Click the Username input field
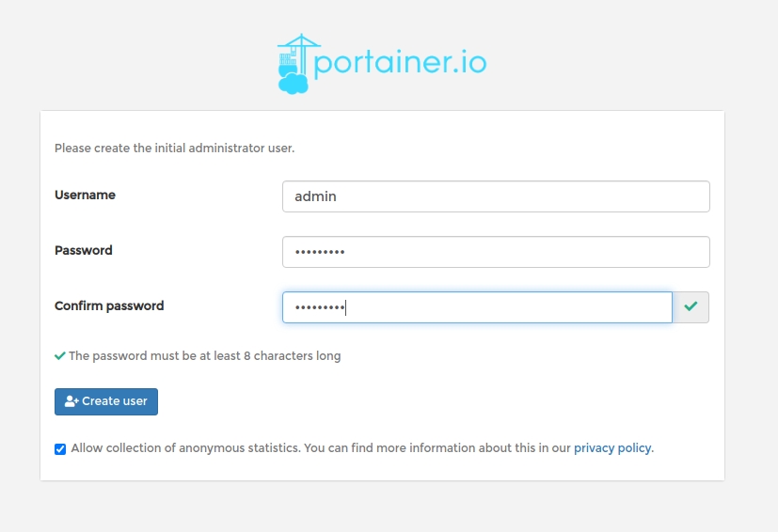This screenshot has height=532, width=778. [x=496, y=196]
